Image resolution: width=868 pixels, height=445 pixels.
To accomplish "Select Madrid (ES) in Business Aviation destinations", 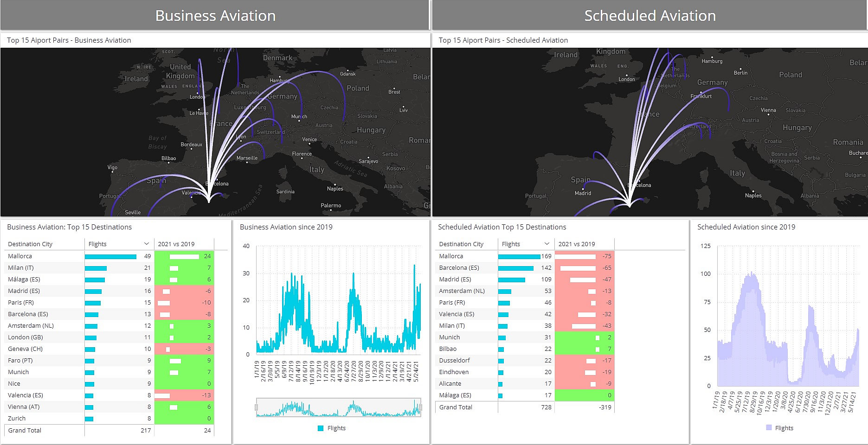I will (x=24, y=291).
